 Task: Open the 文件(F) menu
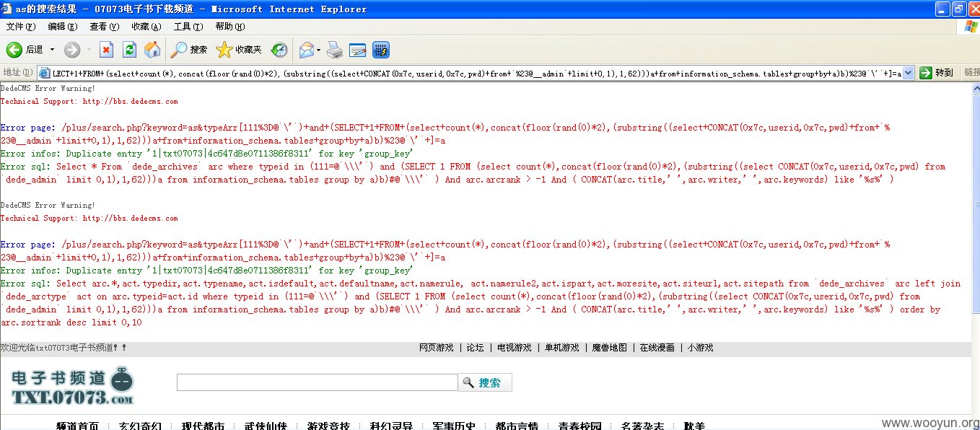(20, 27)
